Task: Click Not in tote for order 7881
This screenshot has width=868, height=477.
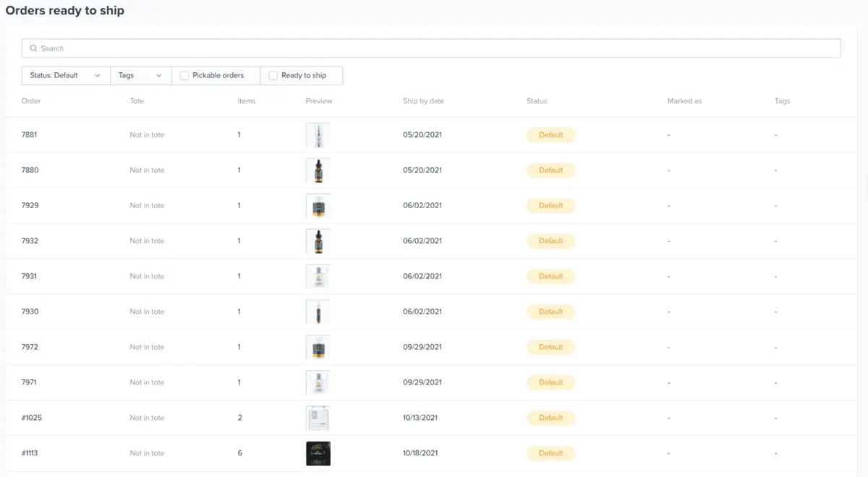Action: click(147, 135)
